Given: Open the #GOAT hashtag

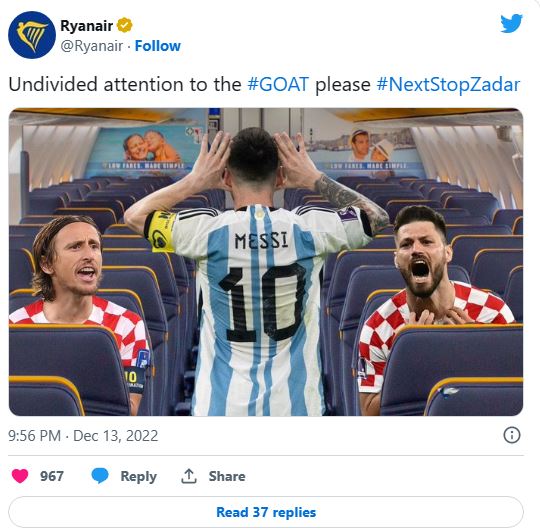Looking at the screenshot, I should pyautogui.click(x=278, y=84).
